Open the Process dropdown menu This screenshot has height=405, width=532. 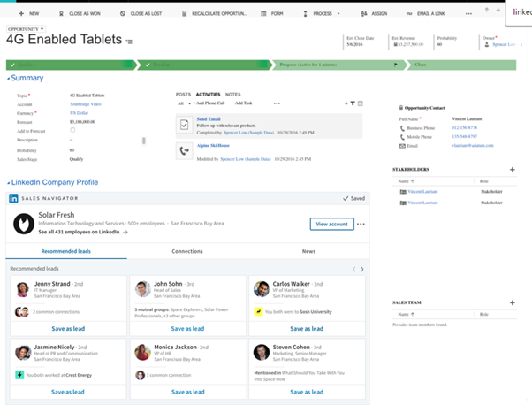322,13
